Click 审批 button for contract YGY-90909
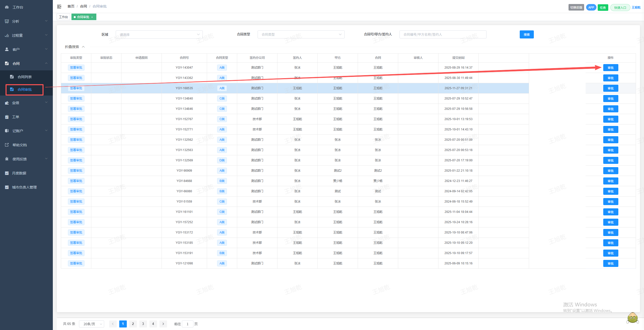644x330 pixels. 611,171
